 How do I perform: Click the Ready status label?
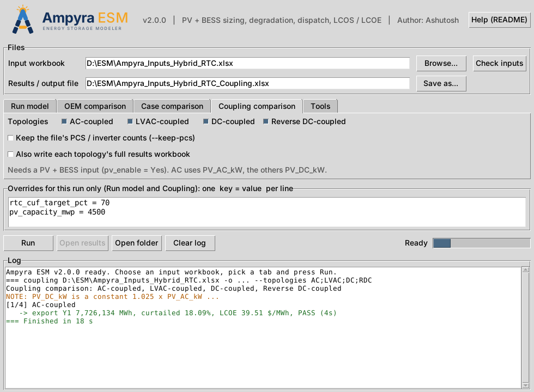click(x=416, y=243)
